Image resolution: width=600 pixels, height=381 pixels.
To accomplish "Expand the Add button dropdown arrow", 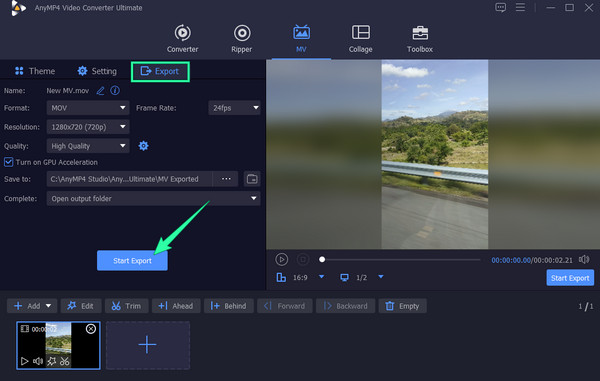I will click(x=48, y=306).
